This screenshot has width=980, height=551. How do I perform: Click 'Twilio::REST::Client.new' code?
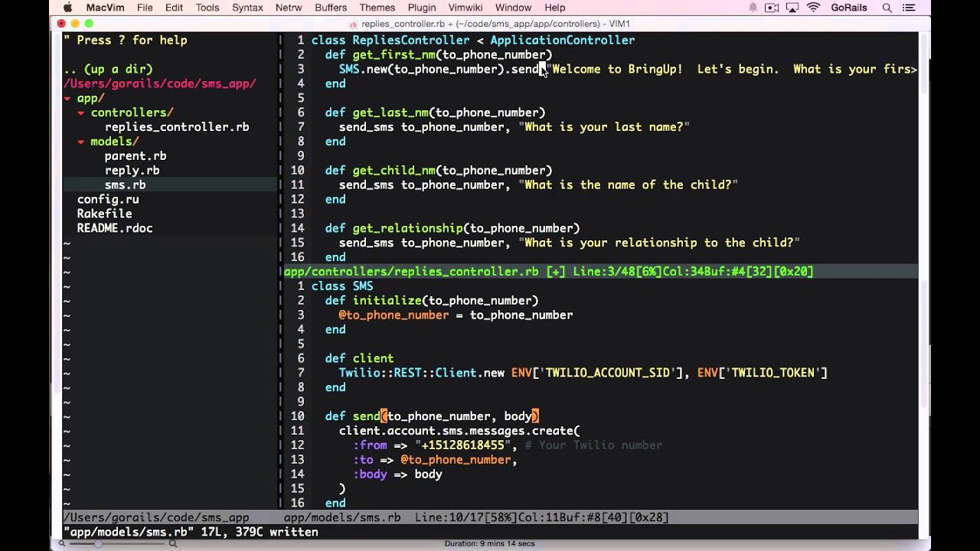point(422,373)
